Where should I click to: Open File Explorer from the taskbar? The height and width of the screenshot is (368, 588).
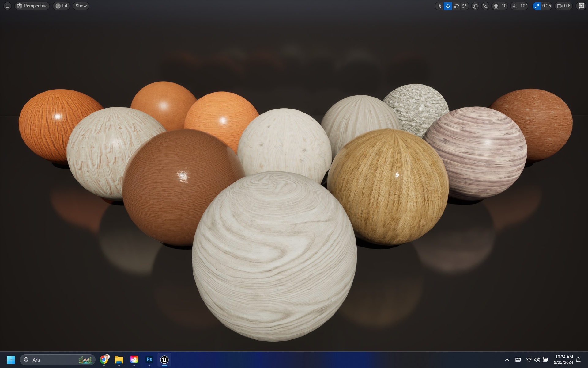119,360
